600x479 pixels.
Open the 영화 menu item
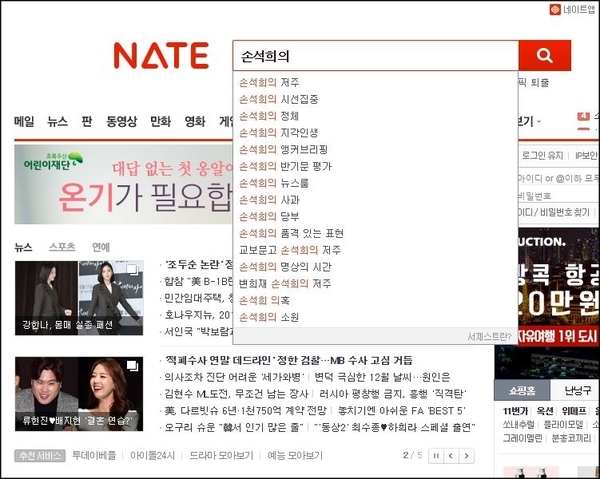pyautogui.click(x=195, y=121)
